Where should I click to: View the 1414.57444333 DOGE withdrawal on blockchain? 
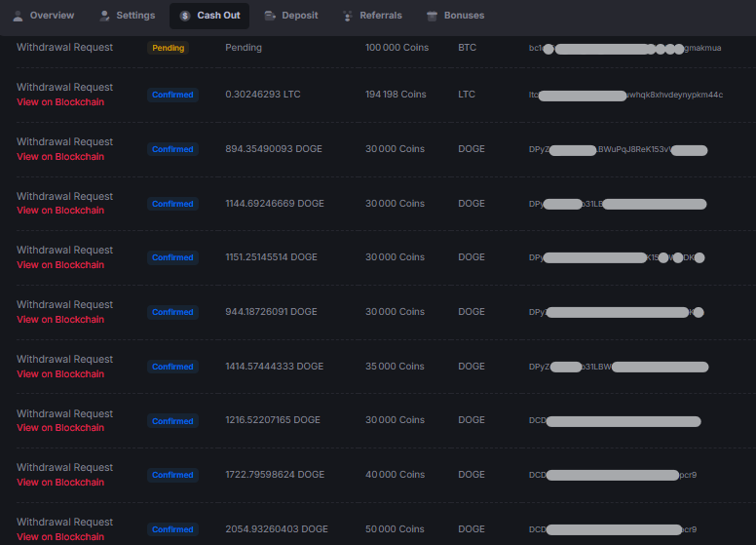[x=60, y=373]
